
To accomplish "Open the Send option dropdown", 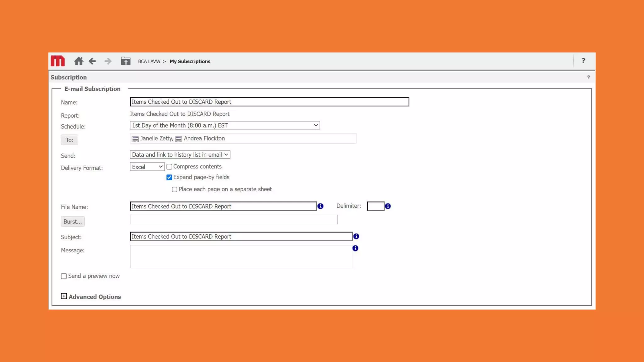I will (x=180, y=155).
